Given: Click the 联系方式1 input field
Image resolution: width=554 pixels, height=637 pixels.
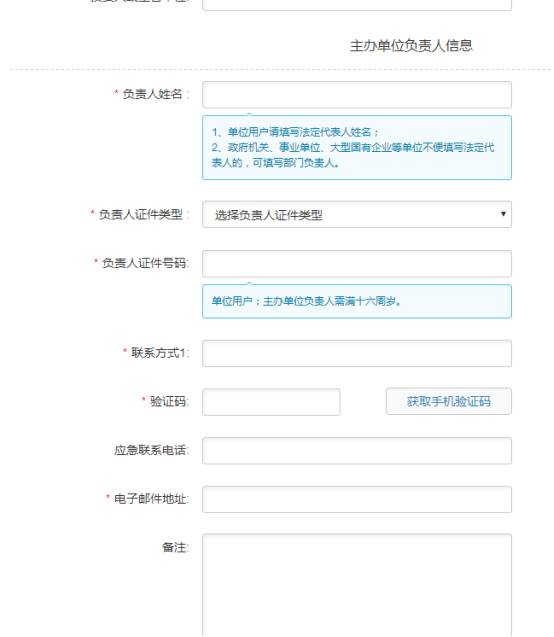Looking at the screenshot, I should click(x=357, y=353).
